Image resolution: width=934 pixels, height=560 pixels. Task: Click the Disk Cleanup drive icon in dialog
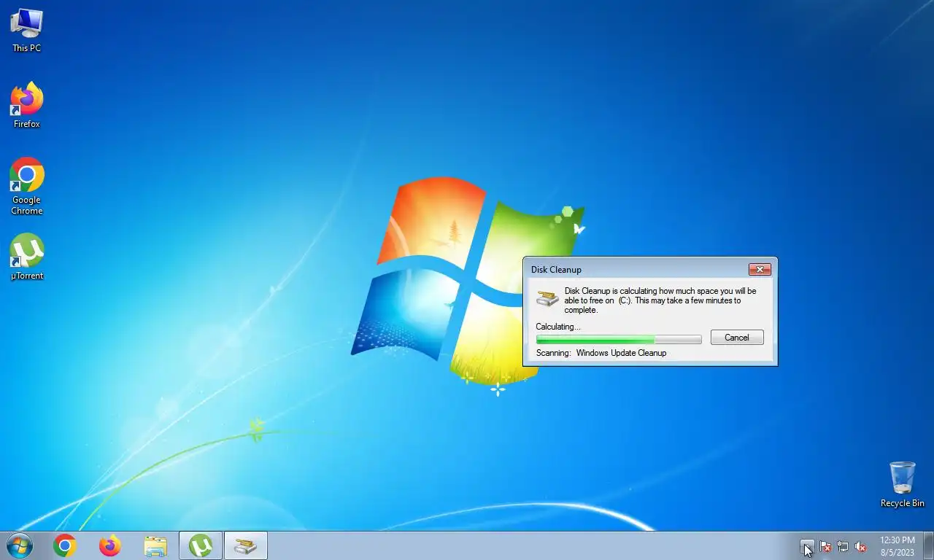coord(547,298)
